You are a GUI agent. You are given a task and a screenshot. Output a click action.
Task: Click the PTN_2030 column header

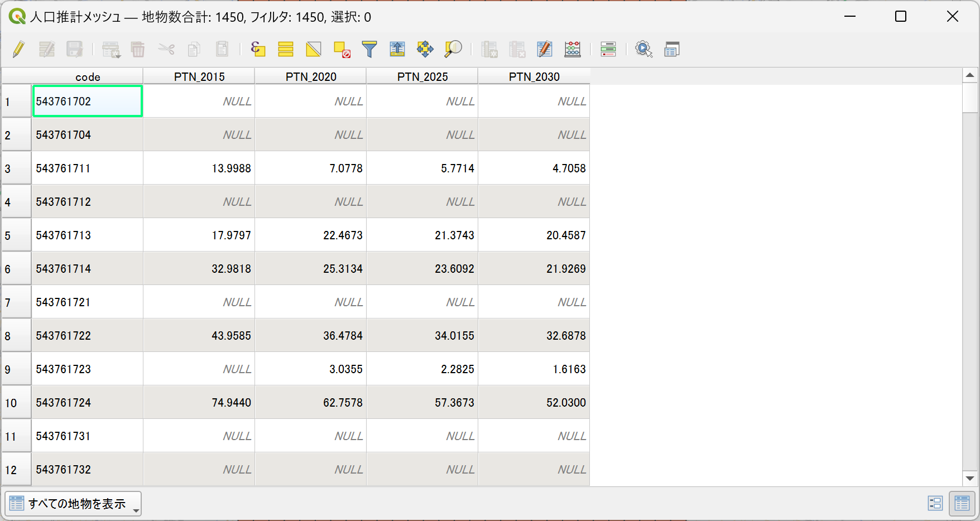pos(534,76)
